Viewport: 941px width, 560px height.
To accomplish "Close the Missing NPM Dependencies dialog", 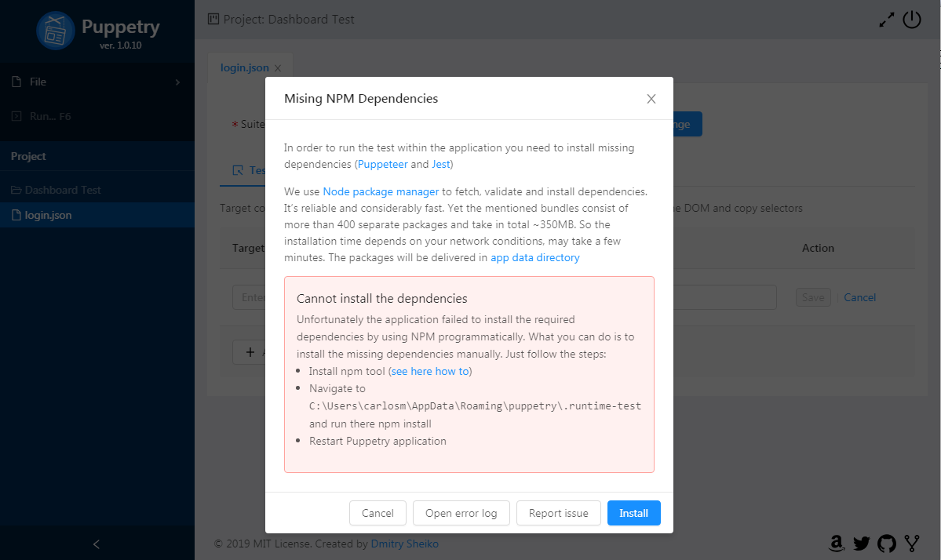I will (651, 99).
